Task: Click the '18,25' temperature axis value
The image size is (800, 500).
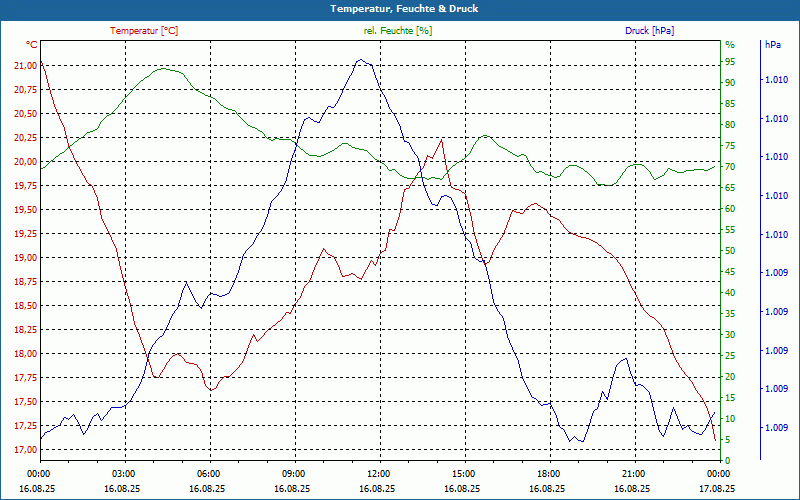Action: pyautogui.click(x=26, y=330)
